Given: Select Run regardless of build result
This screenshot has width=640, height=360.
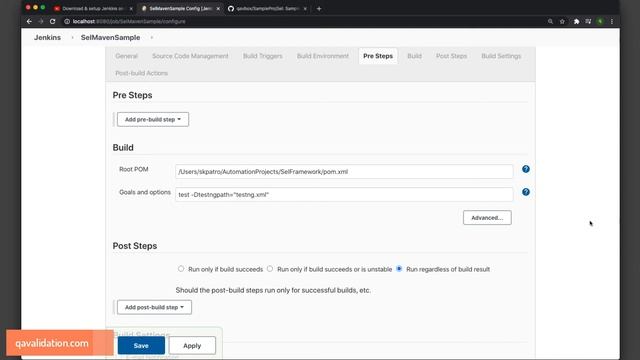Looking at the screenshot, I should (399, 269).
